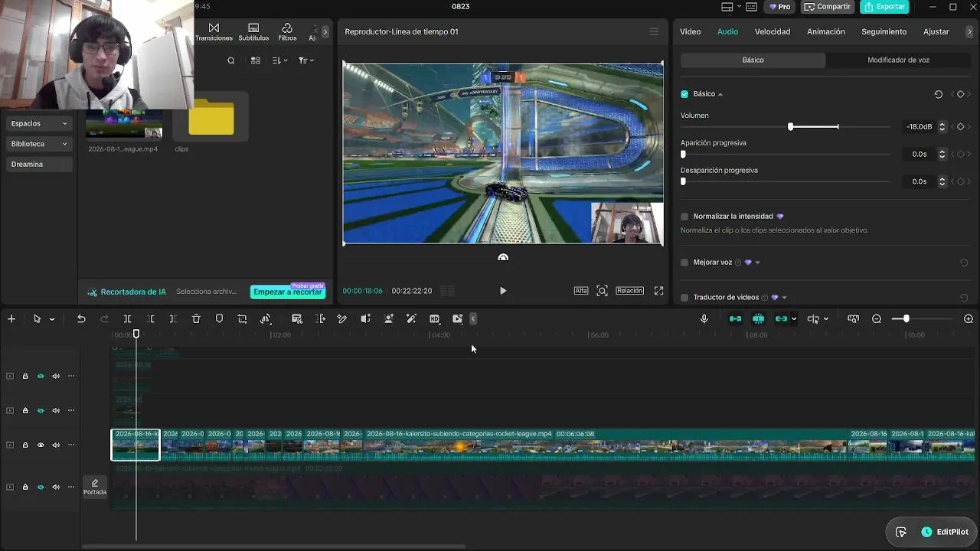Click the magic wand auto-edit icon
Image resolution: width=980 pixels, height=551 pixels.
[411, 319]
